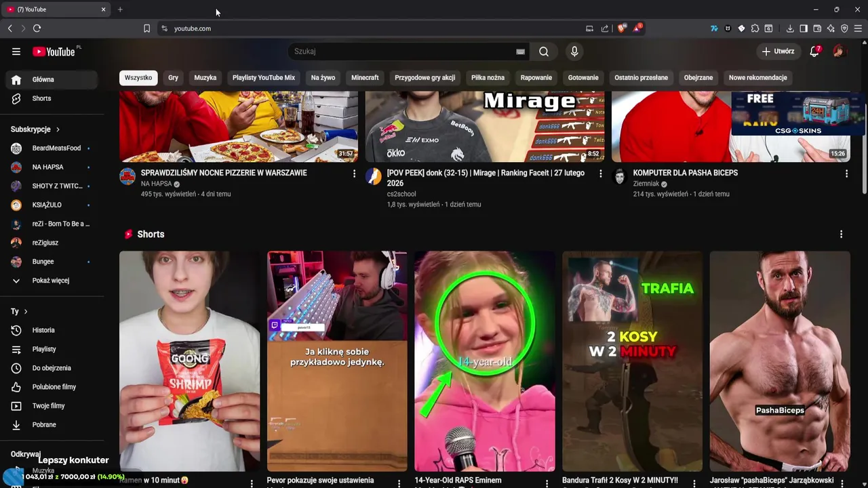
Task: Click the NA HAPSA channel avatar beside video
Action: click(127, 177)
